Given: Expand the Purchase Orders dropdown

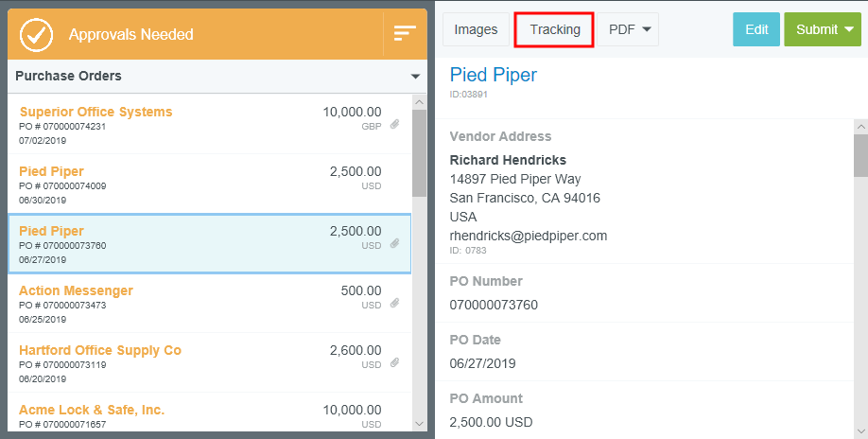Looking at the screenshot, I should (414, 76).
